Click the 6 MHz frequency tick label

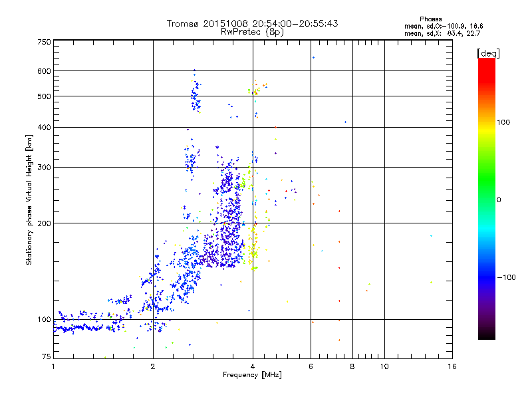311,366
